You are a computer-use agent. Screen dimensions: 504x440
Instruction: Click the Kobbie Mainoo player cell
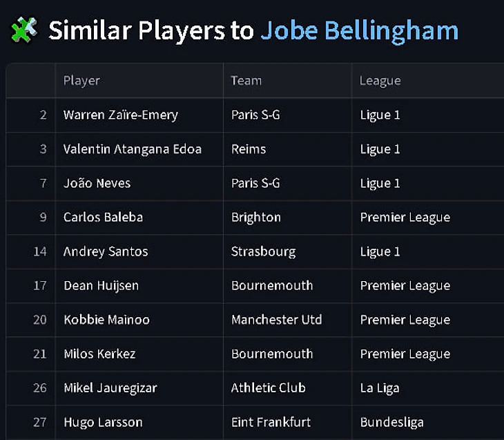pyautogui.click(x=106, y=320)
